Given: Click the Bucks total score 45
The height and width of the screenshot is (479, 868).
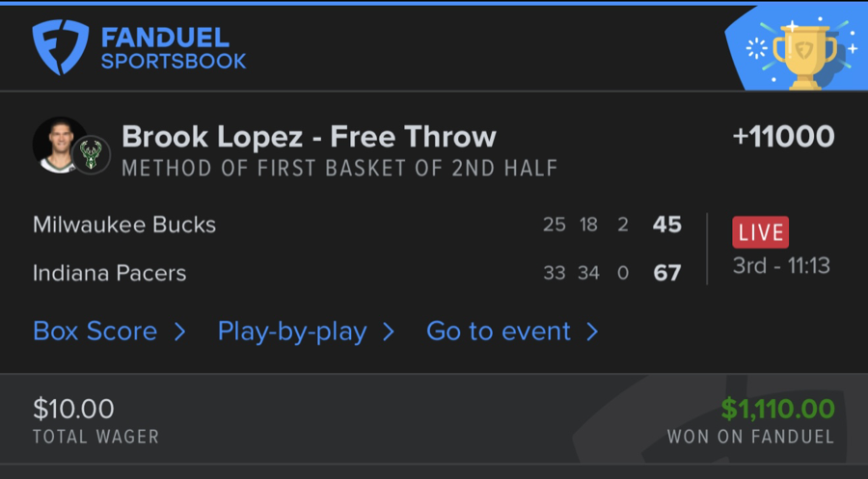Looking at the screenshot, I should coord(667,225).
